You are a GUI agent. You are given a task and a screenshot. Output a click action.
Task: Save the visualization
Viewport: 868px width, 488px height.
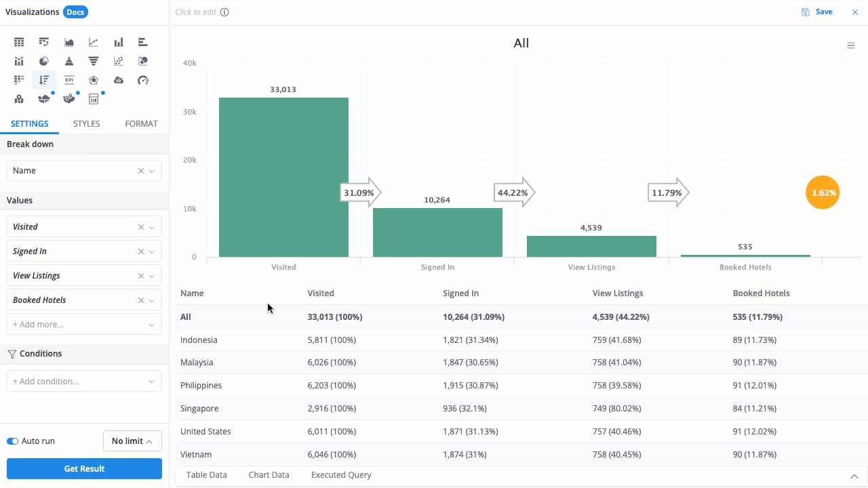pos(817,12)
